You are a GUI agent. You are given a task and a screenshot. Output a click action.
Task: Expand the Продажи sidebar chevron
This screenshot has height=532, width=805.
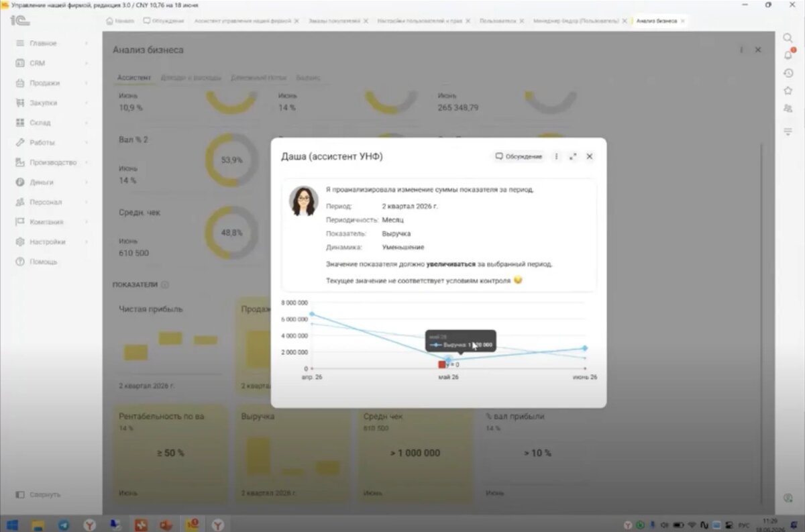pyautogui.click(x=87, y=83)
